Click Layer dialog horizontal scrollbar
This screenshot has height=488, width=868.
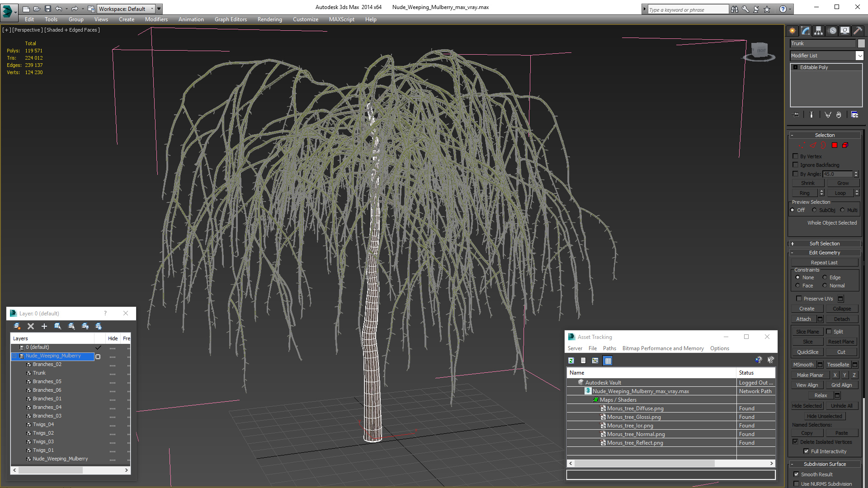(x=70, y=470)
